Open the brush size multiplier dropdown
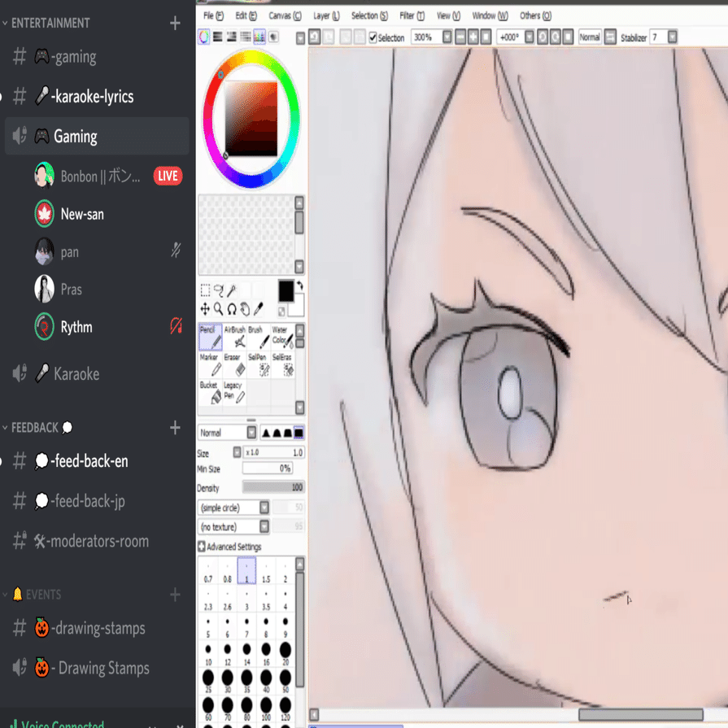728x728 pixels. (237, 452)
